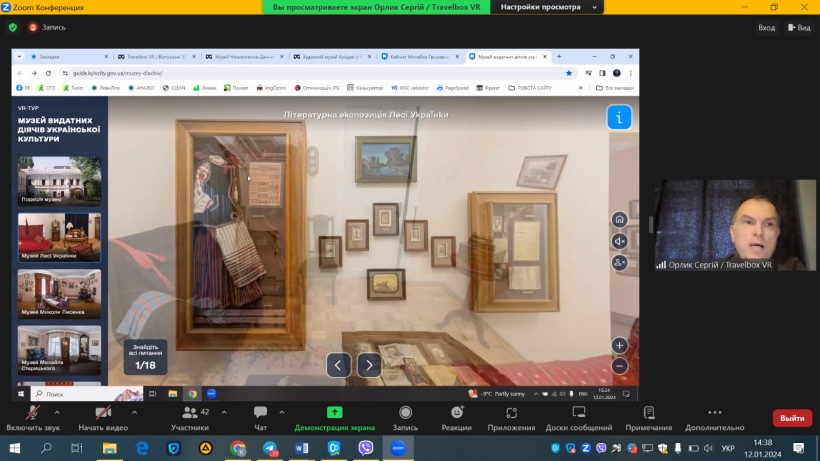Click Орлик Сергій video thumbnail

click(x=735, y=225)
